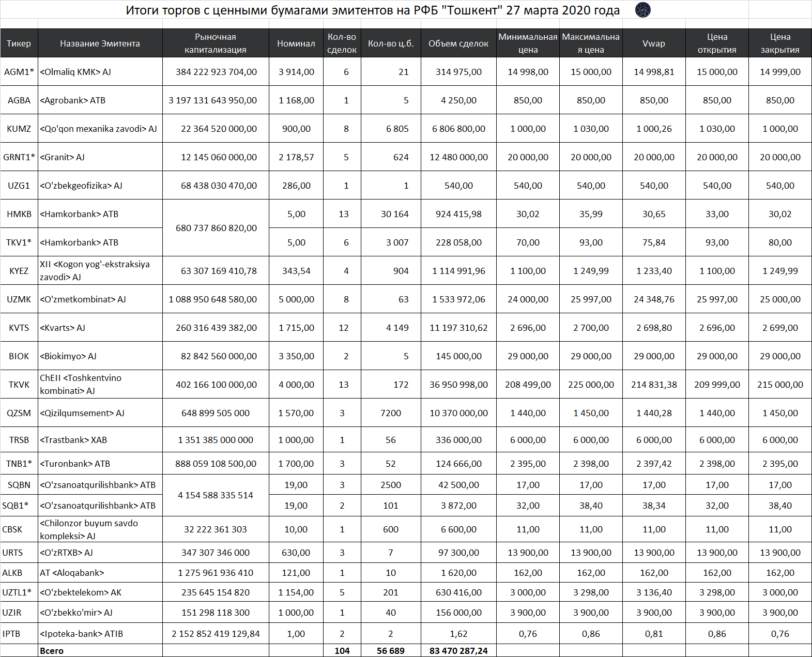812x657 pixels.
Task: Click the 'TRSB' ticker
Action: pos(19,440)
